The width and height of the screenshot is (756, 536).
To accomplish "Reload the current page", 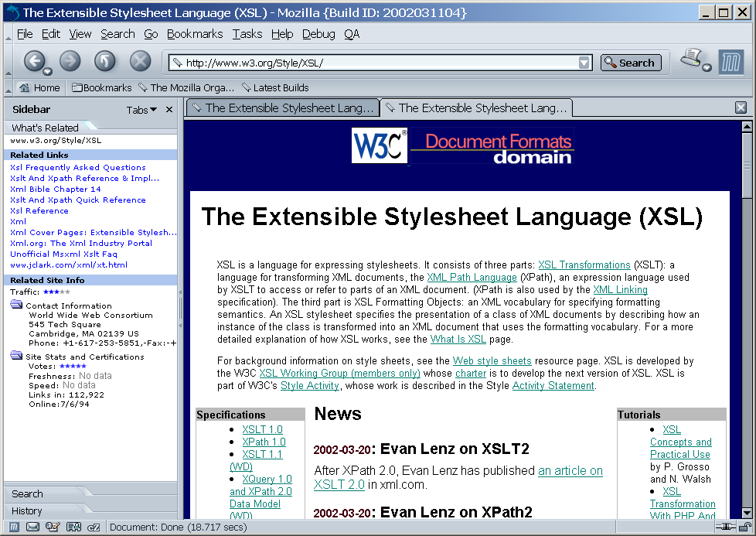I will pos(104,61).
